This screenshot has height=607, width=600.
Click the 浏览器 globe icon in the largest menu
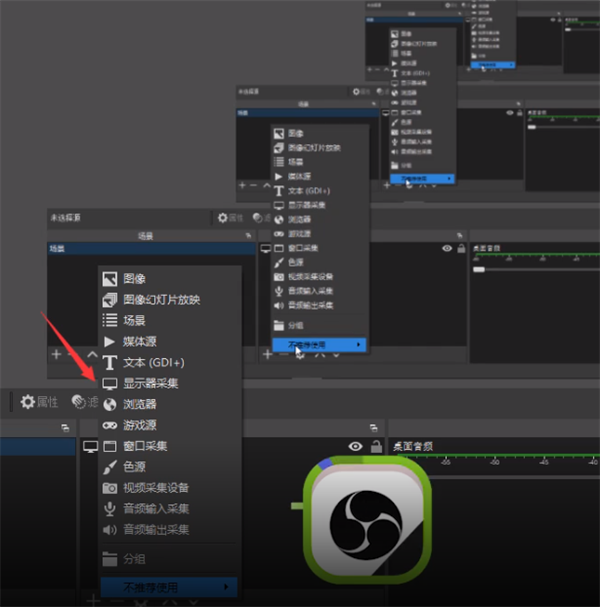point(110,405)
